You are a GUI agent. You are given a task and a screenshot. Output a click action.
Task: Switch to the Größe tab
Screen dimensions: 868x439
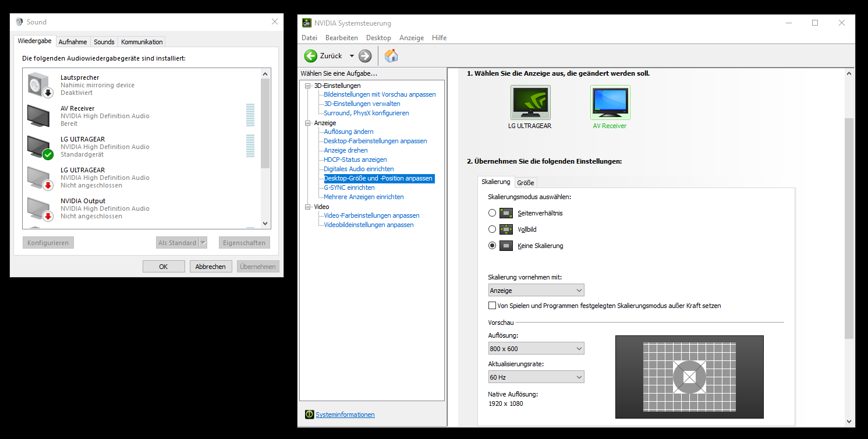click(x=526, y=183)
